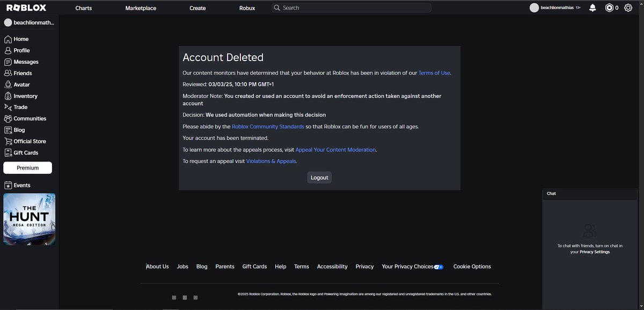Open the Charts tab
Viewport: 644px width, 310px height.
coord(83,8)
